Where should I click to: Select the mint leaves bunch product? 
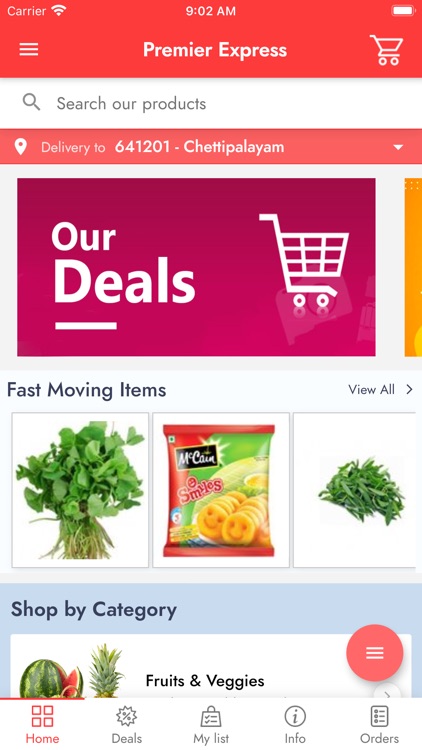click(80, 490)
